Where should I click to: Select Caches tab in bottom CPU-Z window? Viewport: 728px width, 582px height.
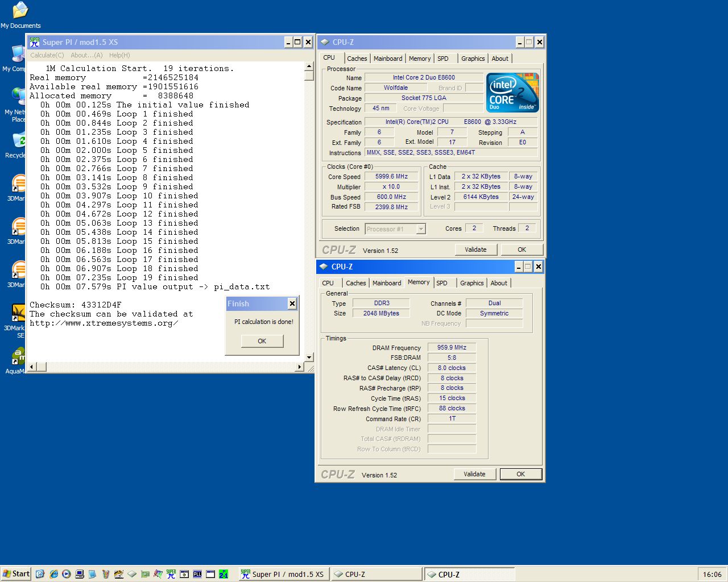(356, 283)
